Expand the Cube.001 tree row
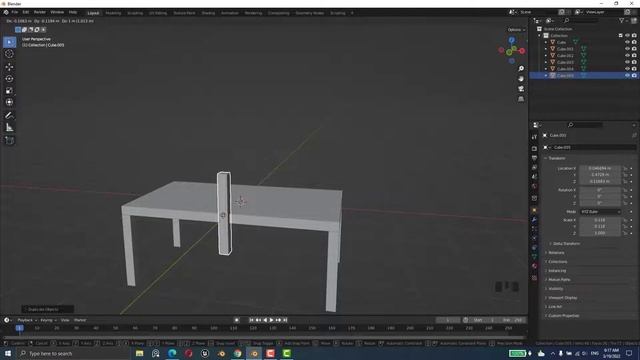 point(546,49)
